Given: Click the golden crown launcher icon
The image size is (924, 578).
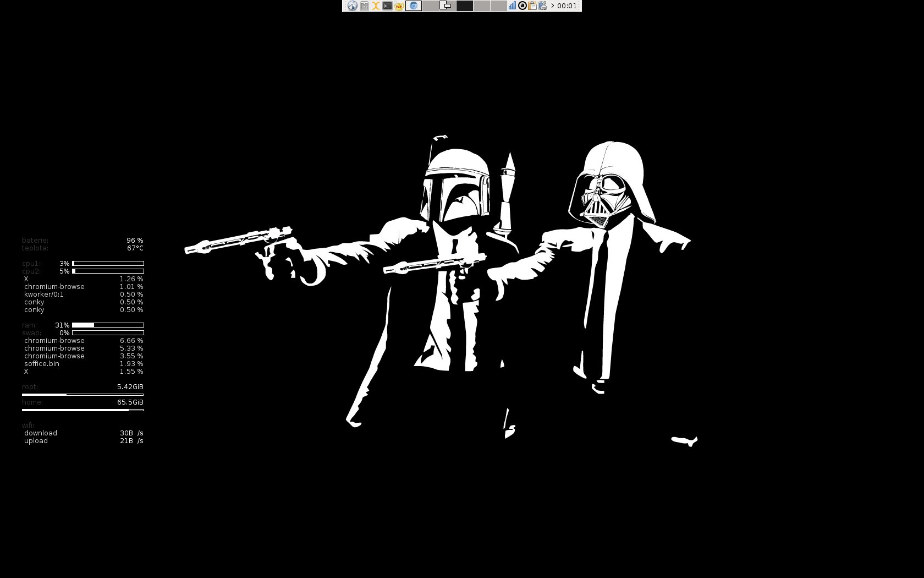Looking at the screenshot, I should pos(399,6).
